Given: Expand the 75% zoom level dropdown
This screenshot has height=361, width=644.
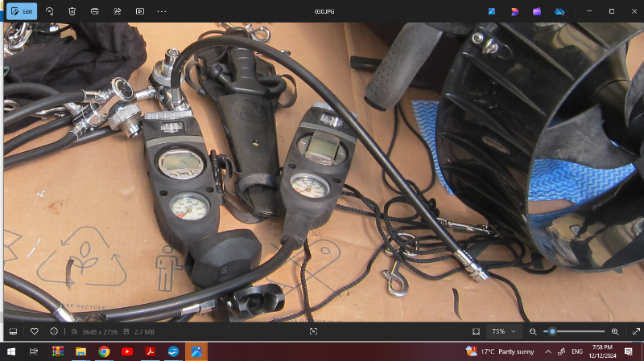Looking at the screenshot, I should [504, 331].
